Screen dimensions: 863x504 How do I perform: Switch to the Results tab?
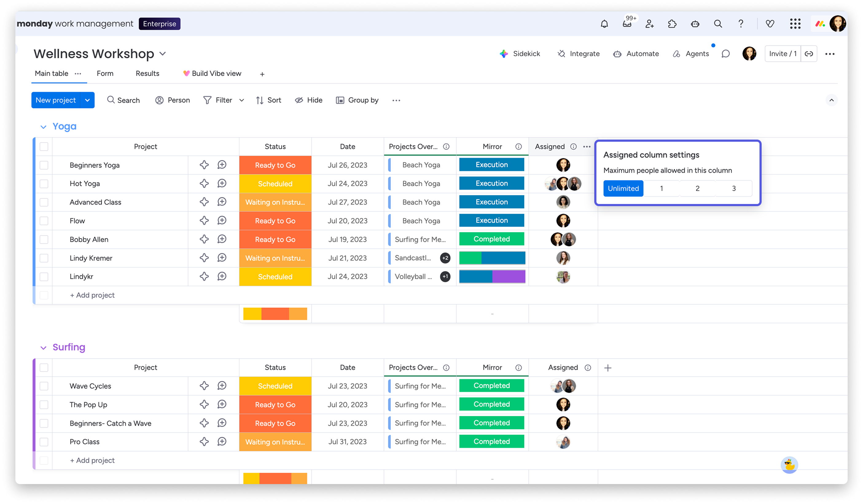click(147, 74)
